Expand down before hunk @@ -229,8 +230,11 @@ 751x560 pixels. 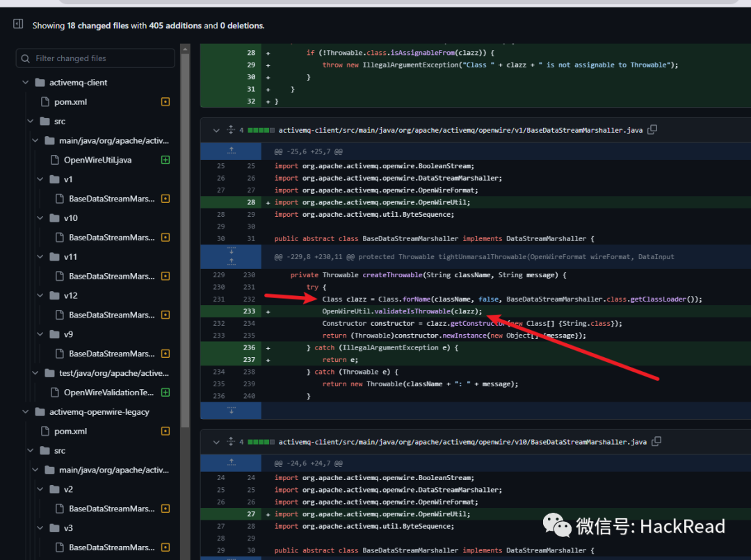[x=232, y=252]
